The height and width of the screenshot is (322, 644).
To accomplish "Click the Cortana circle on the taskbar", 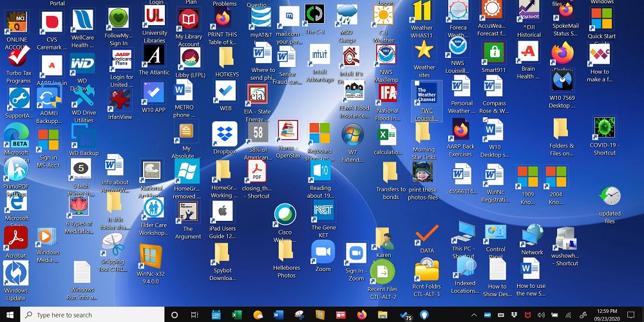I will click(174, 315).
